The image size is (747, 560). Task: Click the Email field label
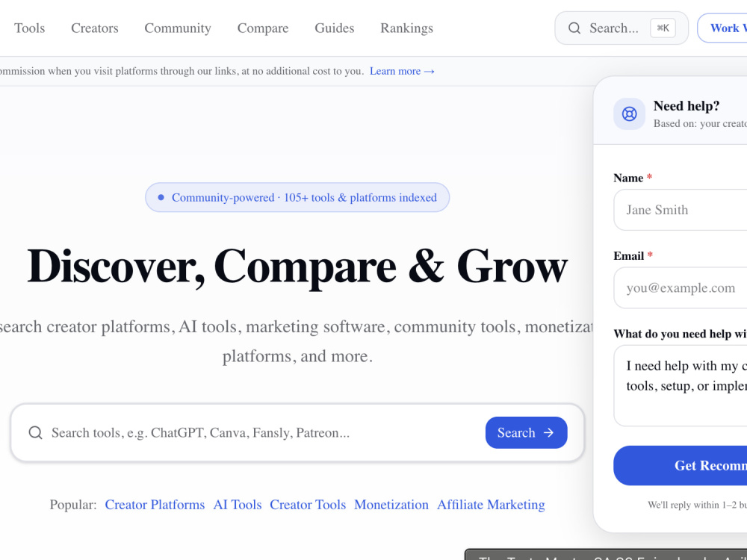[x=633, y=255]
